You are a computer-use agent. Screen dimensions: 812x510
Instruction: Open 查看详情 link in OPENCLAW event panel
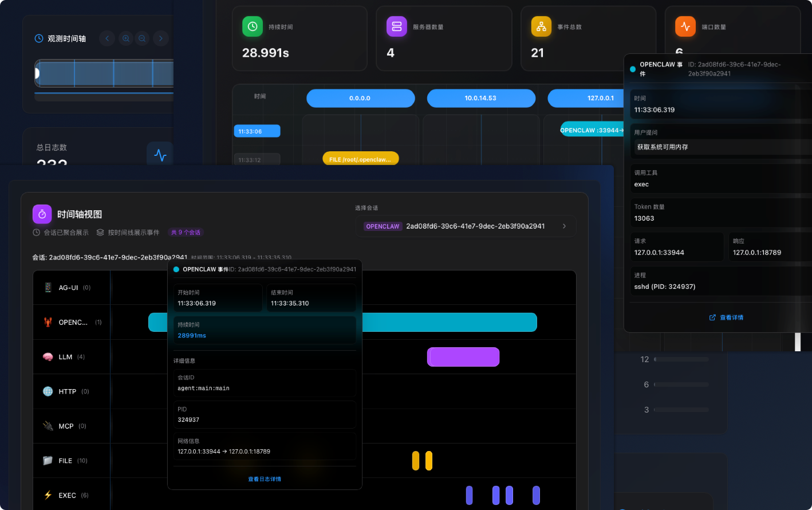[726, 317]
